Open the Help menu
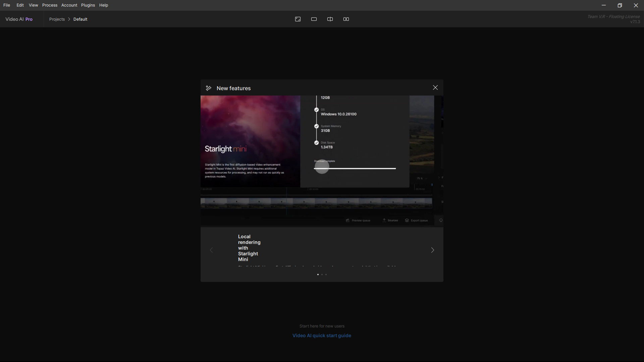This screenshot has width=644, height=362. point(104,5)
